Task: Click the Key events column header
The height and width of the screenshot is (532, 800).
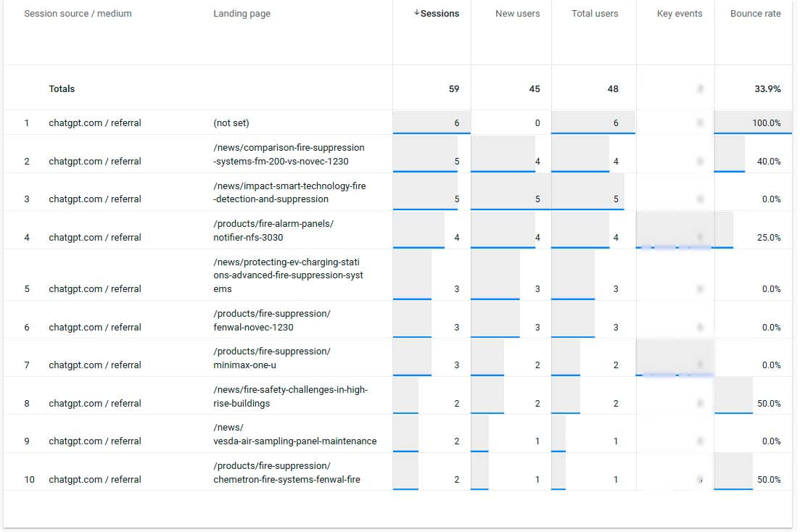Action: pyautogui.click(x=679, y=14)
